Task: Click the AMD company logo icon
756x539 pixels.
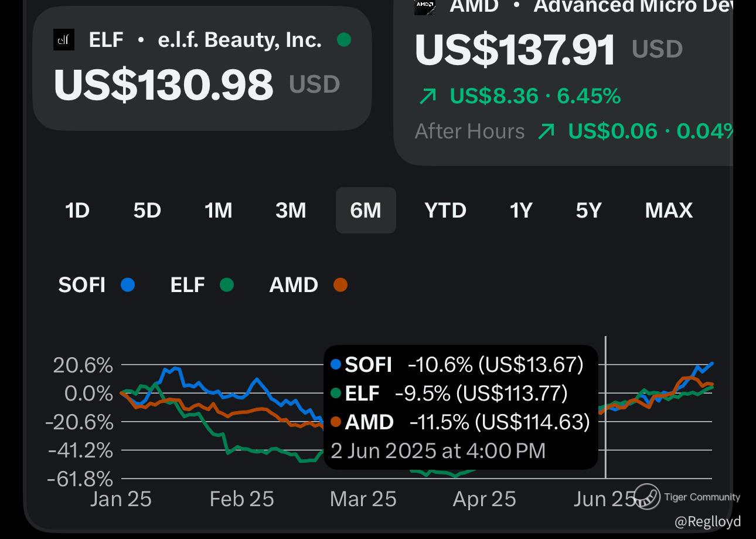Action: (425, 6)
